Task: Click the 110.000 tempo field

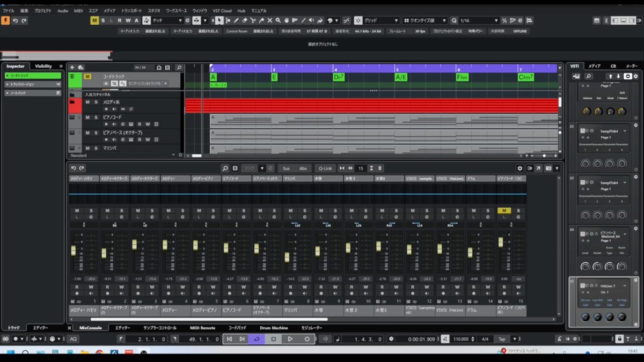Action: [x=460, y=339]
